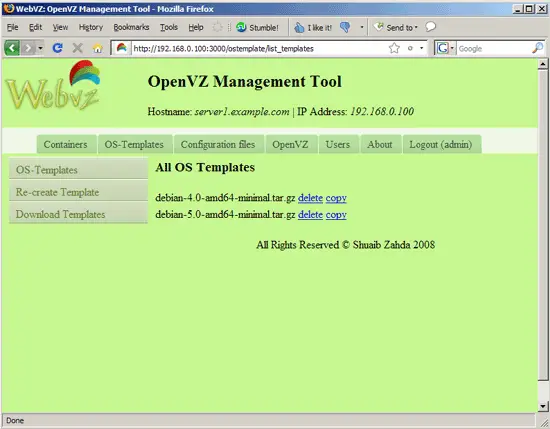
Task: Select OS-Templates in the sidebar
Action: point(78,170)
